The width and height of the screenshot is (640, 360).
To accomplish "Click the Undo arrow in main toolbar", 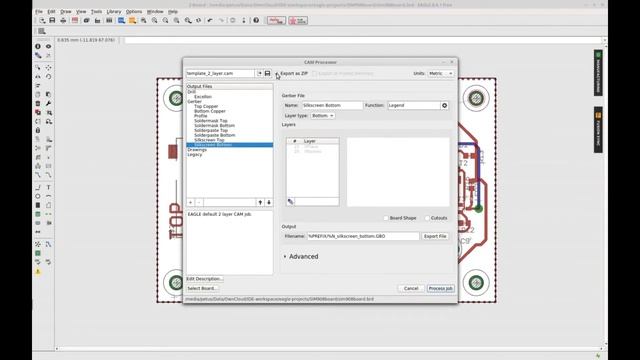I will (210, 20).
